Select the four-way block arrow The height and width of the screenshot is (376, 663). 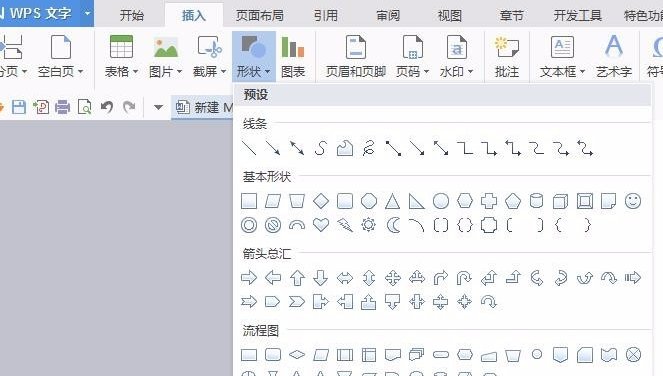click(x=393, y=278)
